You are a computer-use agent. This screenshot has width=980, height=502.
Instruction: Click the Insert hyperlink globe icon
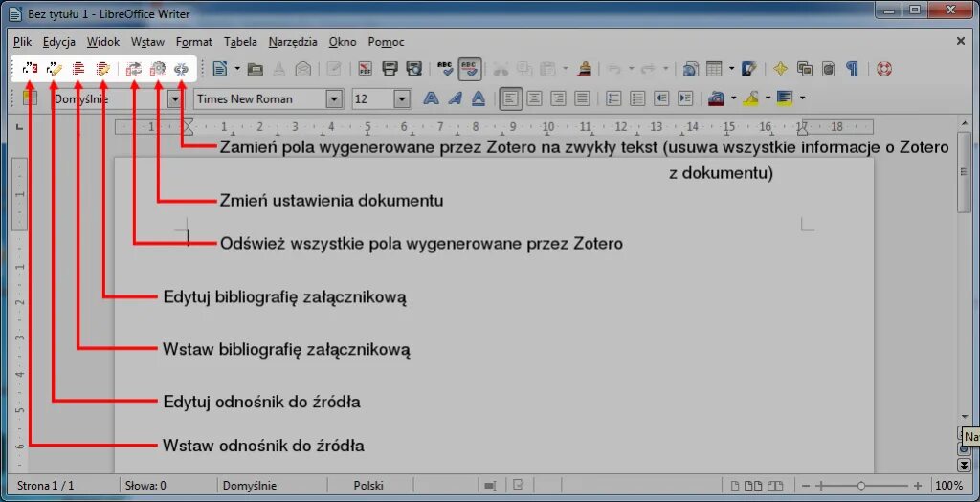coord(690,69)
